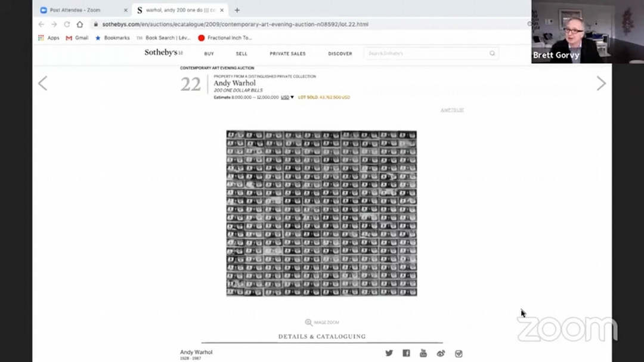Open the Gmail bookmark
The image size is (644, 362).
(x=77, y=38)
